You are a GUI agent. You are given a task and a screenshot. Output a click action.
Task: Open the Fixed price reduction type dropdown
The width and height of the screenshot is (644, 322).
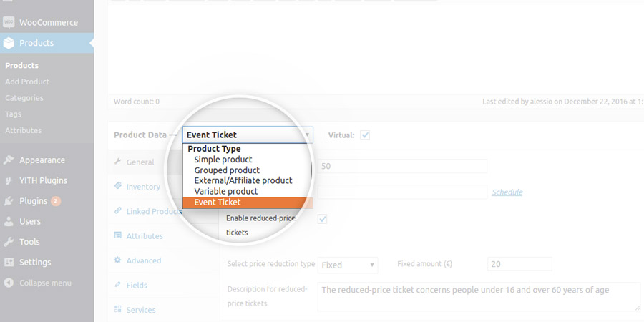point(348,265)
